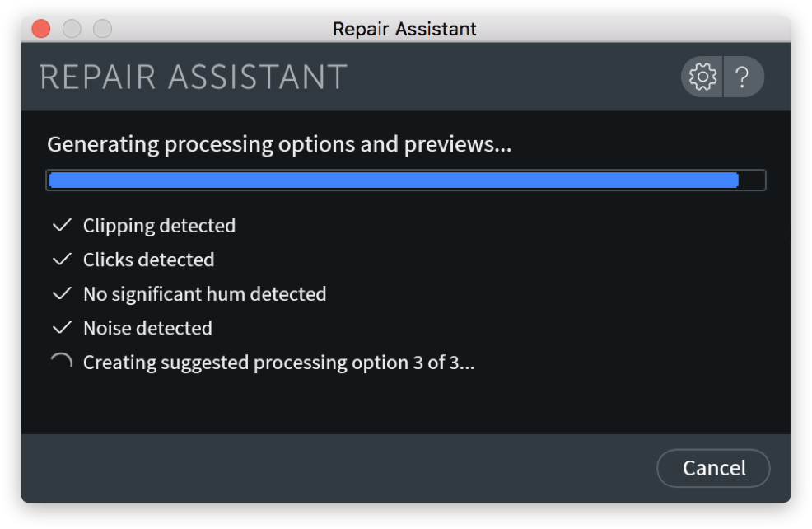Click the checkmark beside Clicks detected
Viewport: 812px width, 529px height.
coord(62,260)
